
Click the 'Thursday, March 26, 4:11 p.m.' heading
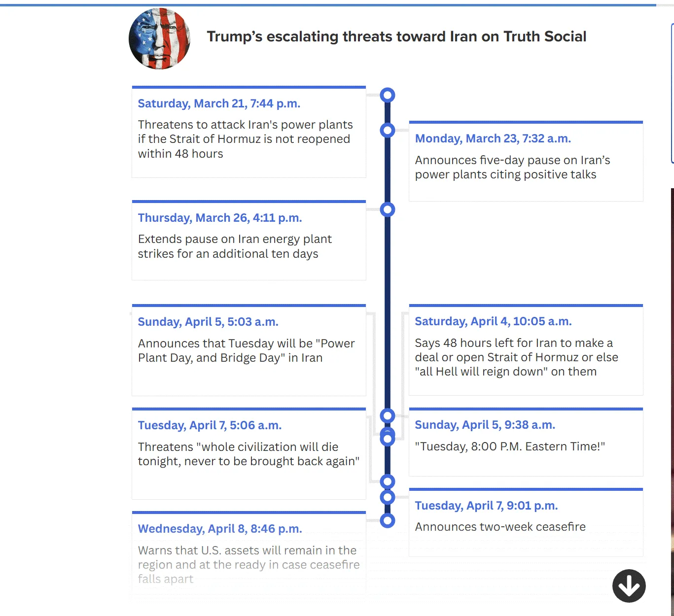[220, 218]
